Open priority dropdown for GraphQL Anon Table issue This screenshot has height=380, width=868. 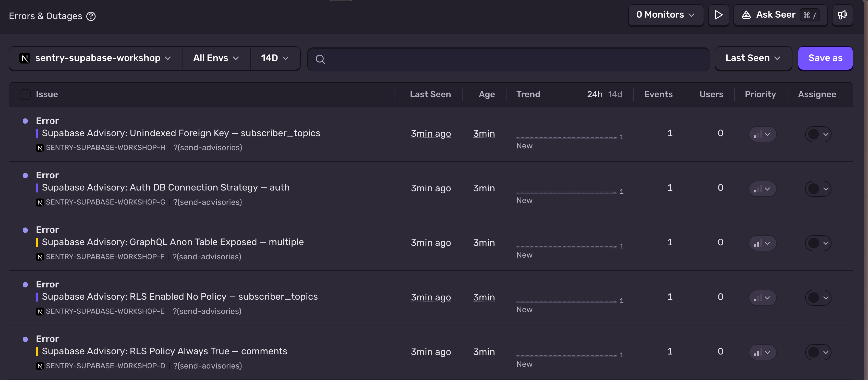[x=762, y=243]
